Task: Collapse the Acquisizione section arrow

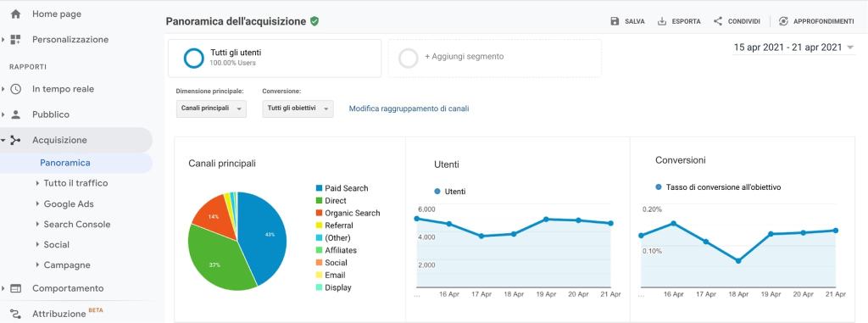Action: [x=3, y=140]
